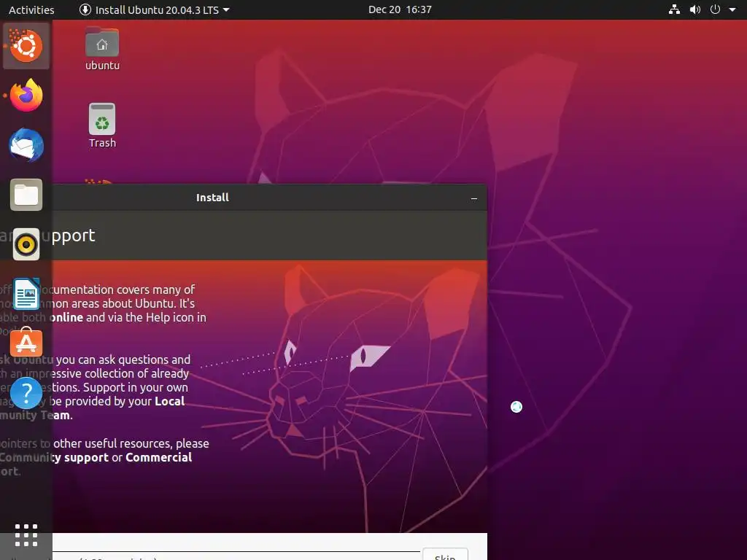Click the volume speaker icon in top bar
747x560 pixels.
(695, 9)
